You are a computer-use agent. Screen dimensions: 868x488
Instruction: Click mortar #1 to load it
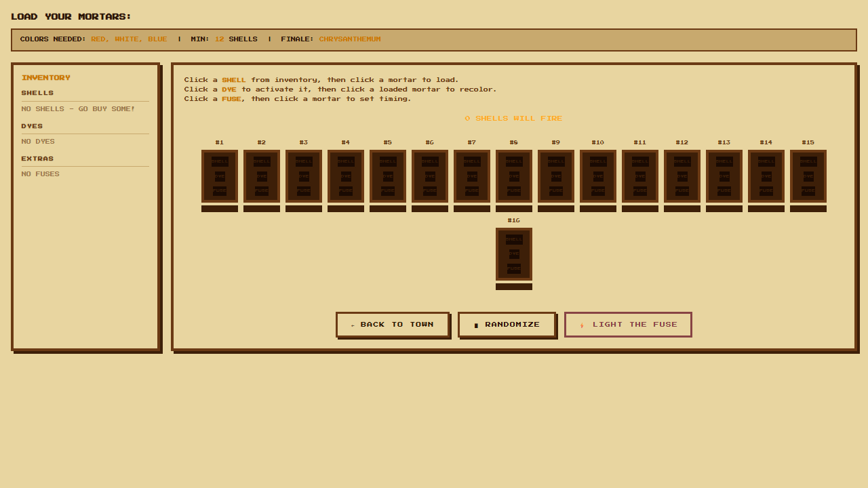(x=220, y=176)
